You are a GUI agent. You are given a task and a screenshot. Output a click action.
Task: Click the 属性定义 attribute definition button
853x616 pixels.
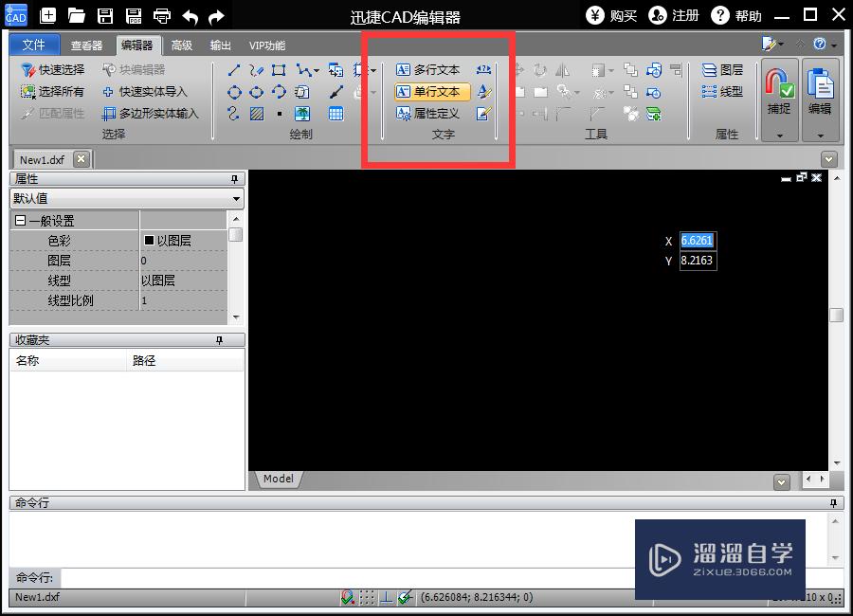(428, 114)
